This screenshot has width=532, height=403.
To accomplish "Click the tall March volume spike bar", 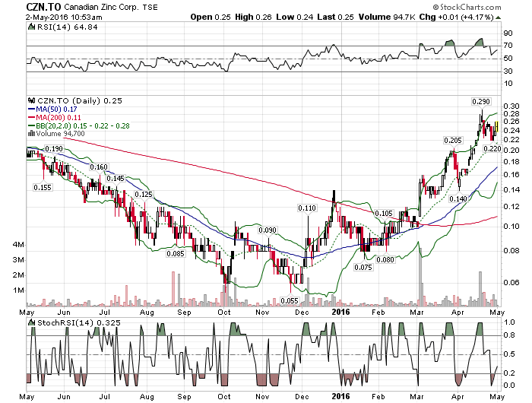I will pos(421,277).
